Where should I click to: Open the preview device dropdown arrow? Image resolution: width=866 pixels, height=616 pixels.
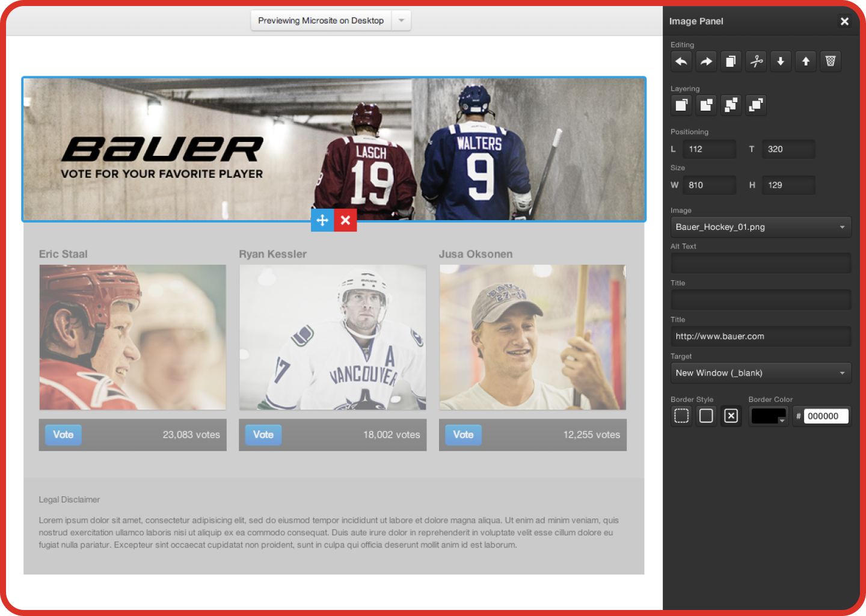tap(401, 20)
